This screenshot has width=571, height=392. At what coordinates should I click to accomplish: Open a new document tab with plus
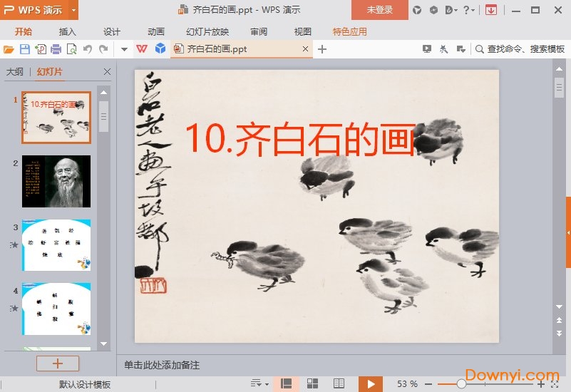tap(322, 49)
